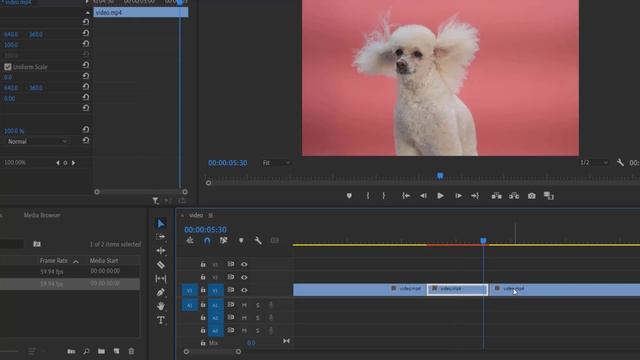Select the Ripple Edit tool
This screenshot has height=360, width=640.
[161, 251]
